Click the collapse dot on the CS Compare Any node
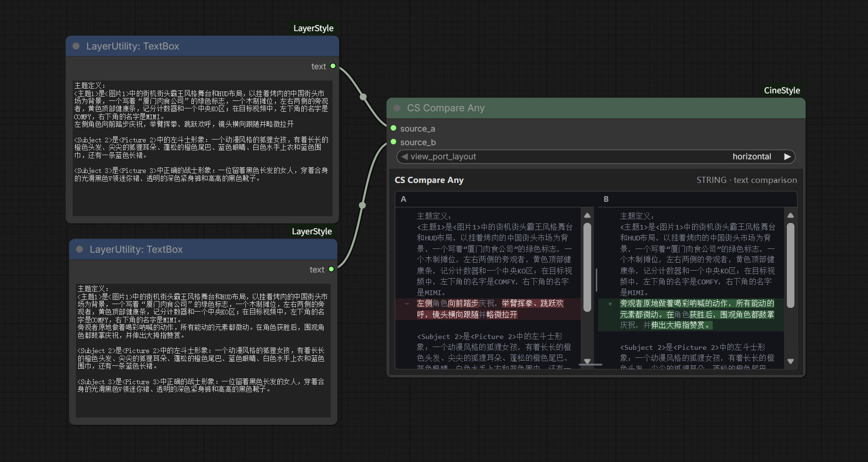 397,108
